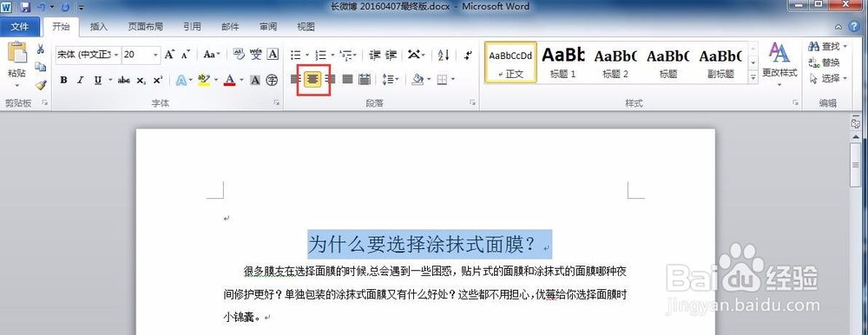Screen dimensions: 868x335
Task: Toggle Align Right paragraph alignment
Action: point(331,80)
